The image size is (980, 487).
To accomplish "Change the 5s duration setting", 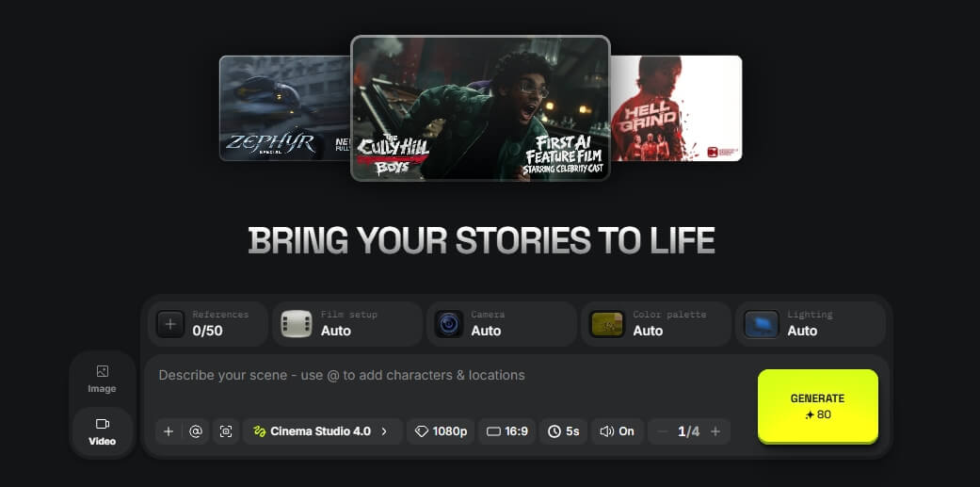I will click(x=563, y=431).
